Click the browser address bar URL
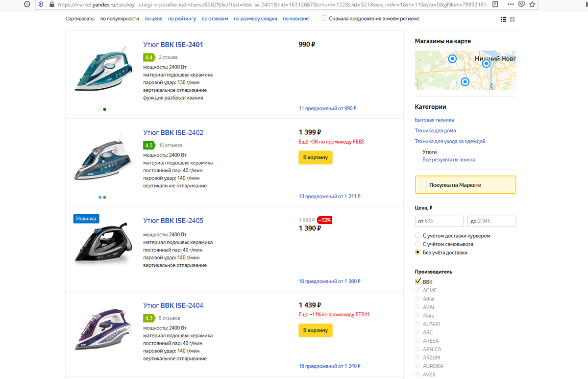The image size is (588, 379). [272, 4]
